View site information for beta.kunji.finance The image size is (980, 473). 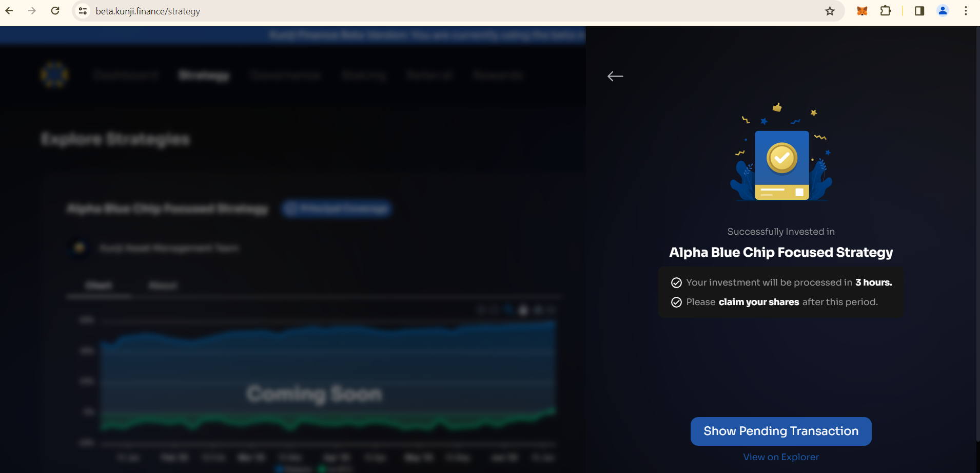pyautogui.click(x=83, y=11)
